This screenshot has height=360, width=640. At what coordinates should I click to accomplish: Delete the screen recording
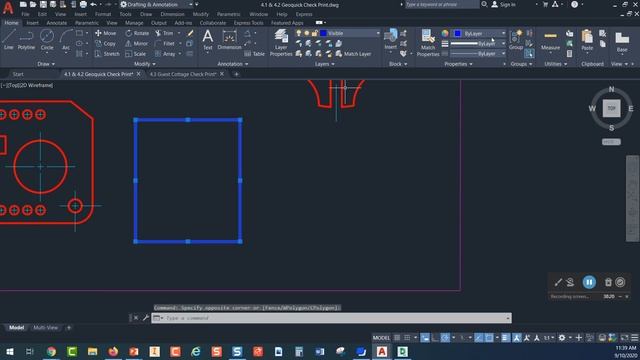[608, 282]
